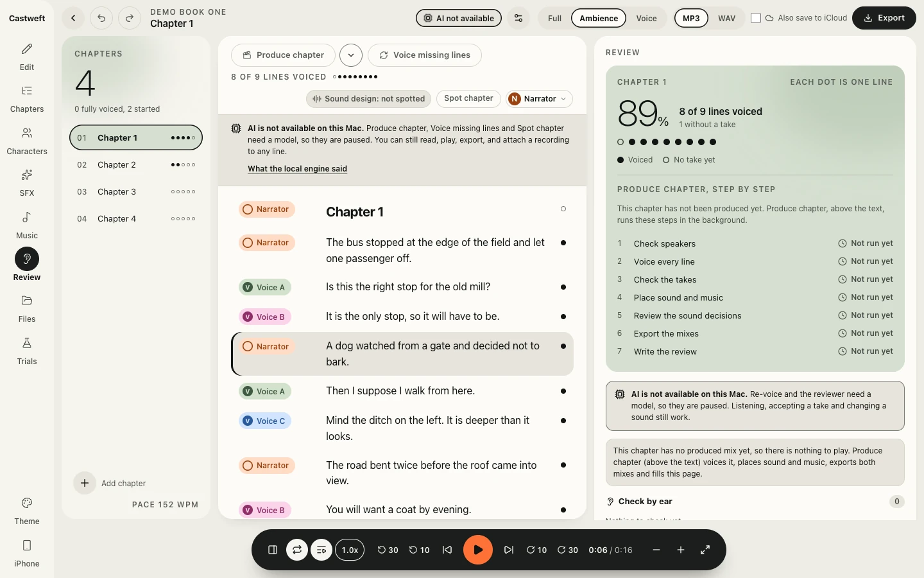Open What the local engine said link

coord(297,169)
